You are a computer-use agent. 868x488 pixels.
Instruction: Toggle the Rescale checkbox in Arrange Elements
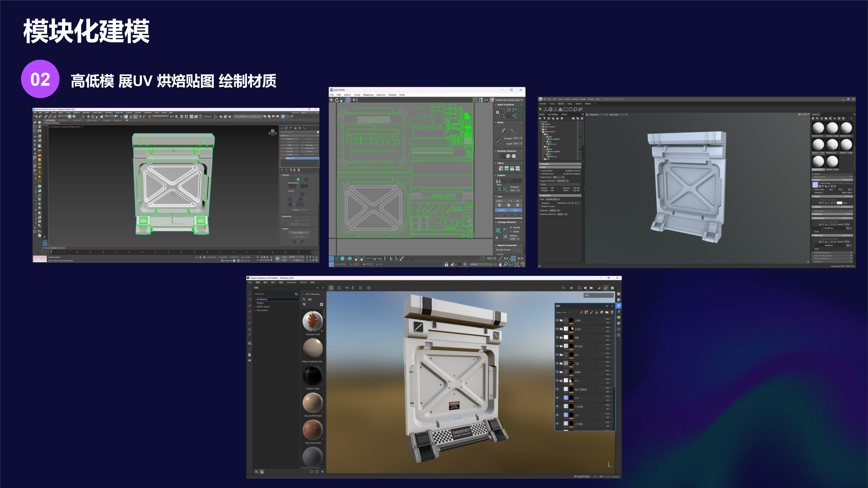[x=511, y=227]
